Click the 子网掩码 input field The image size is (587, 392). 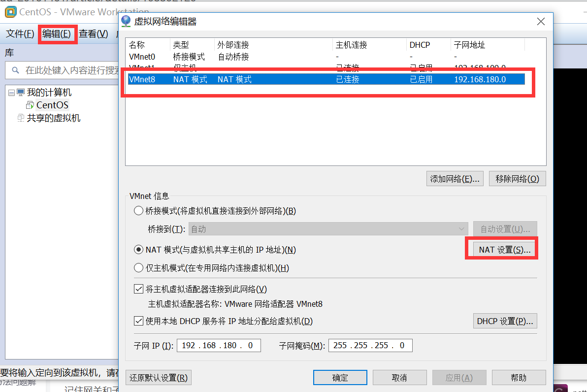click(x=370, y=346)
